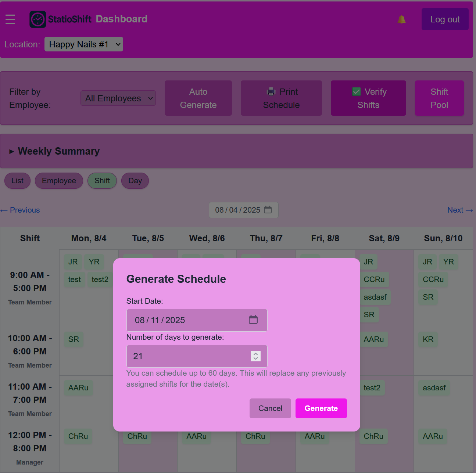This screenshot has width=476, height=473.
Task: Go to Next week
Action: 460,210
